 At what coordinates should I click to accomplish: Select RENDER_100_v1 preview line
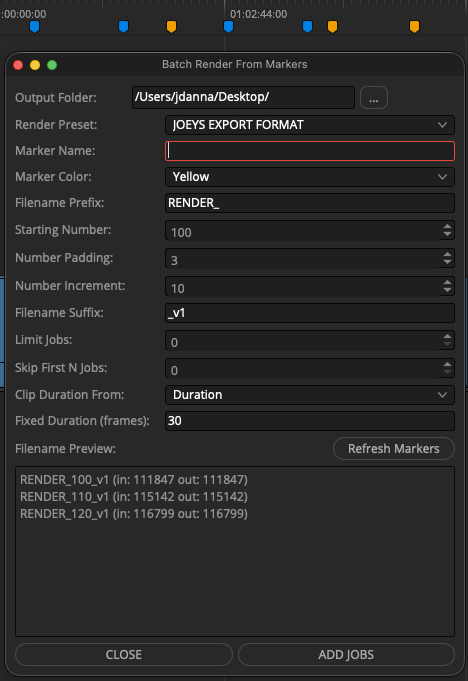[x=134, y=479]
